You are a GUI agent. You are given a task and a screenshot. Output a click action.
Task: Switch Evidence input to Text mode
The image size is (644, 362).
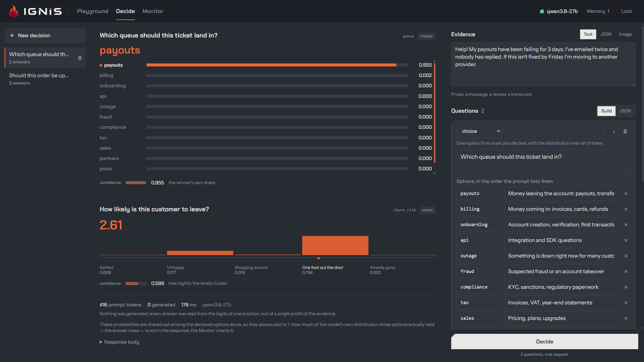tap(588, 34)
